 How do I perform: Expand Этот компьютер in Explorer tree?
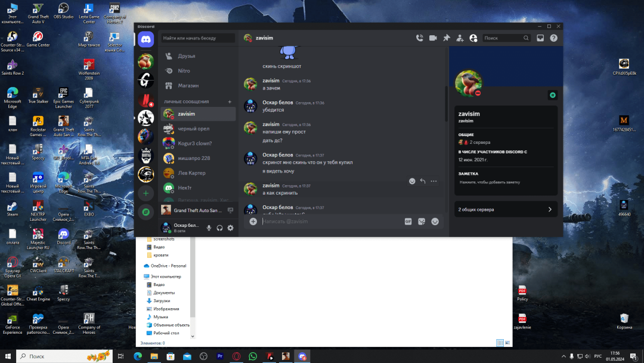141,276
